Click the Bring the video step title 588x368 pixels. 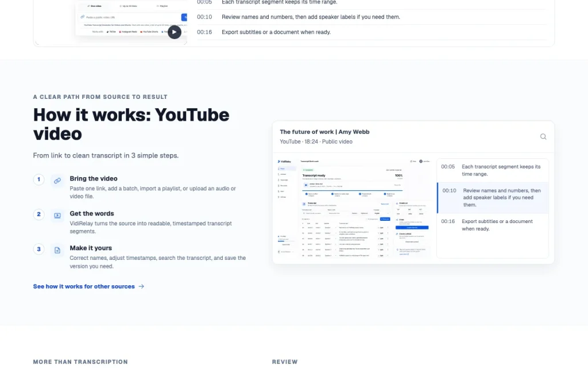[x=94, y=179]
